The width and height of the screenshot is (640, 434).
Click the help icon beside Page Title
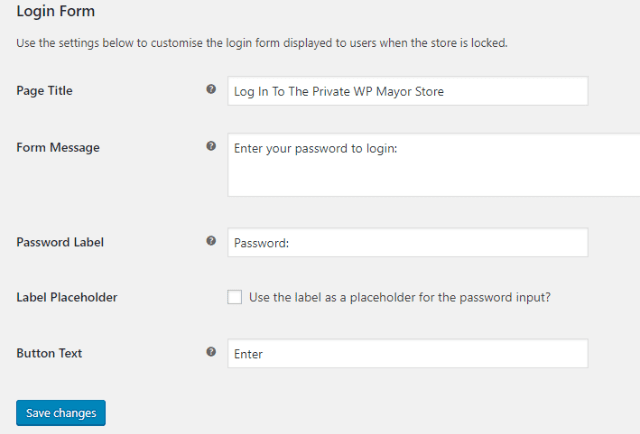point(211,90)
